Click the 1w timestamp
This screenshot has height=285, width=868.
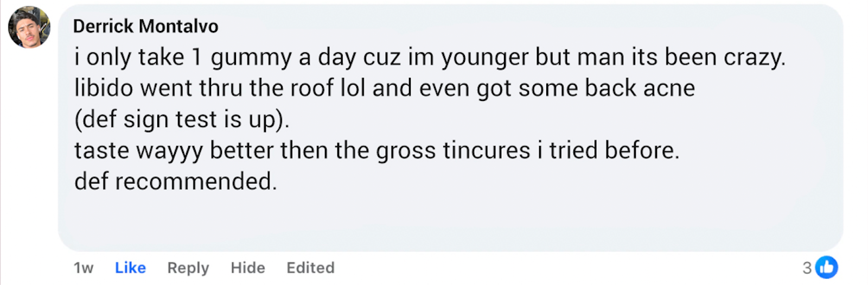pos(84,268)
